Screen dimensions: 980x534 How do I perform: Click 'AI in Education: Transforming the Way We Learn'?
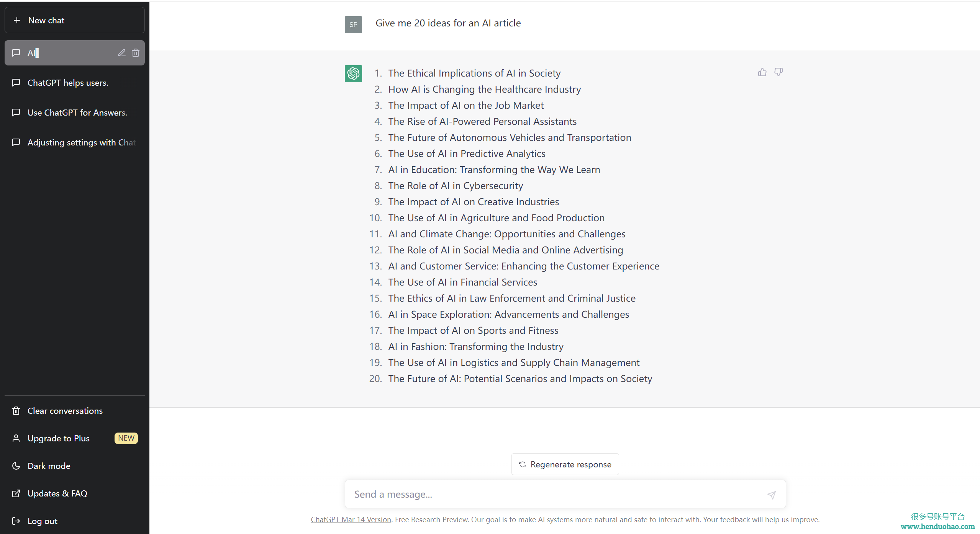tap(494, 170)
